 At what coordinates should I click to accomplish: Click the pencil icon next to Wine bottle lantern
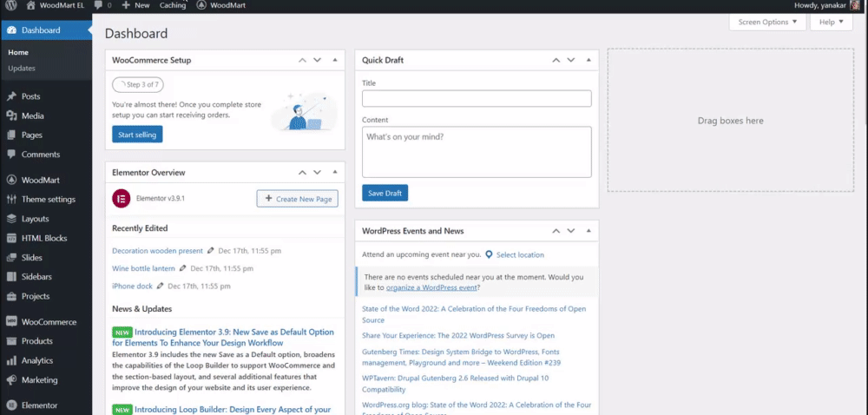[182, 268]
